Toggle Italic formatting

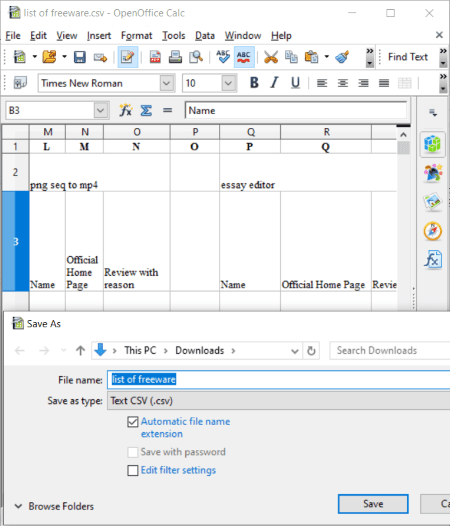coord(274,83)
